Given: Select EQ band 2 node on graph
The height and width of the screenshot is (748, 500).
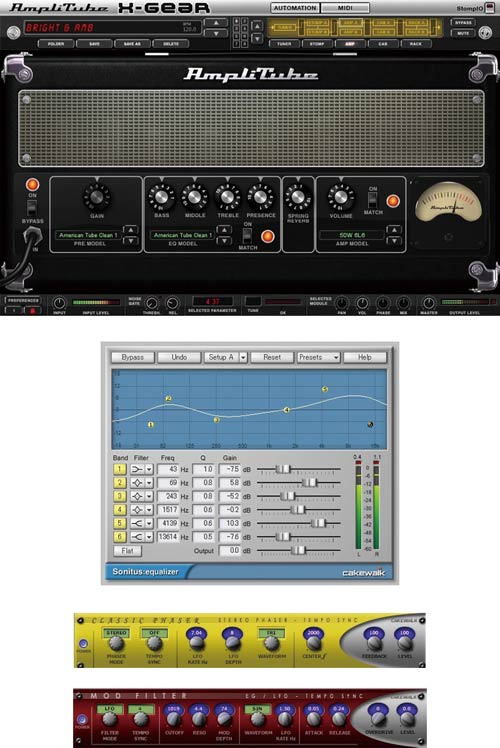Looking at the screenshot, I should (x=168, y=398).
